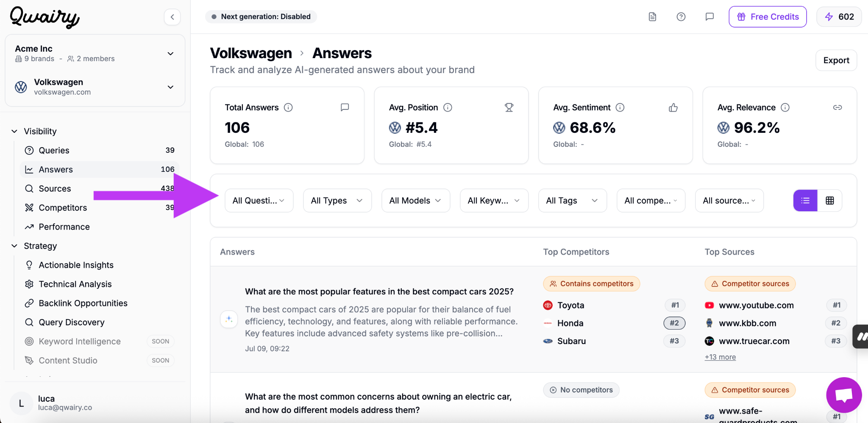Show the +13 more sources link

pyautogui.click(x=720, y=357)
